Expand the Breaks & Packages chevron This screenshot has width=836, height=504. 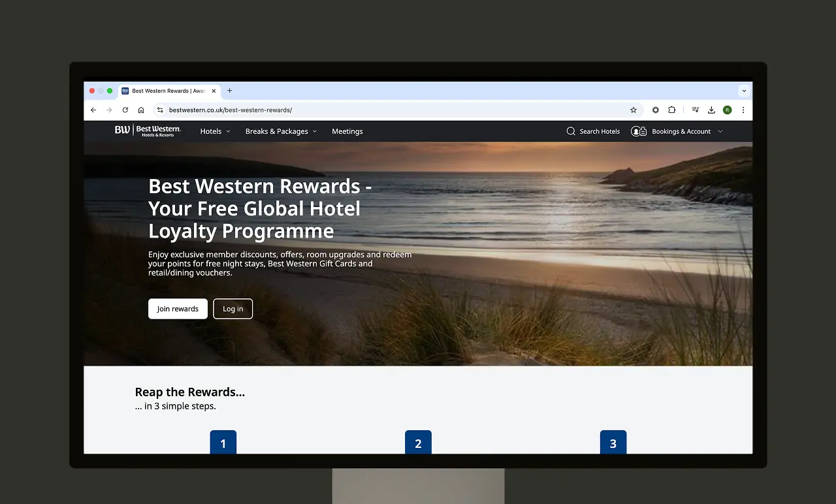click(x=314, y=131)
